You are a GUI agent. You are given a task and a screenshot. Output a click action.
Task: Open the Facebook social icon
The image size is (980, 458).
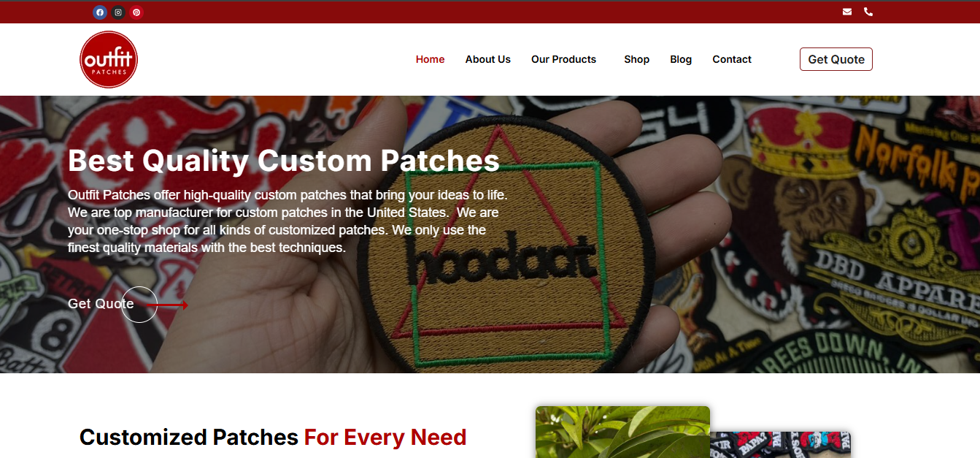(x=100, y=12)
